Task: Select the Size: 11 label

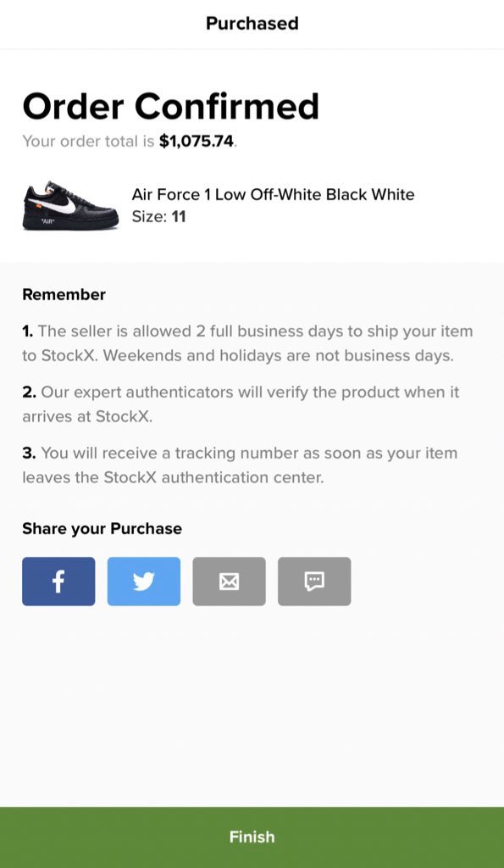Action: point(158,216)
